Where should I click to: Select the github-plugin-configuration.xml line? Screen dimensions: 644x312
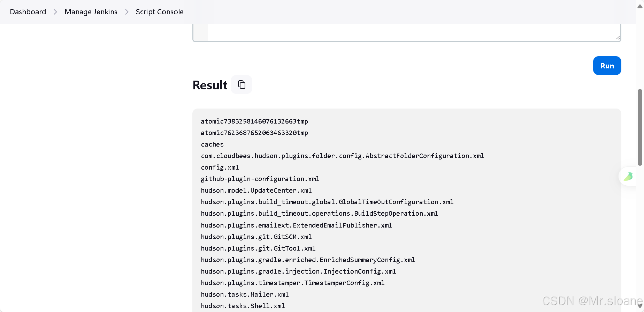(260, 179)
